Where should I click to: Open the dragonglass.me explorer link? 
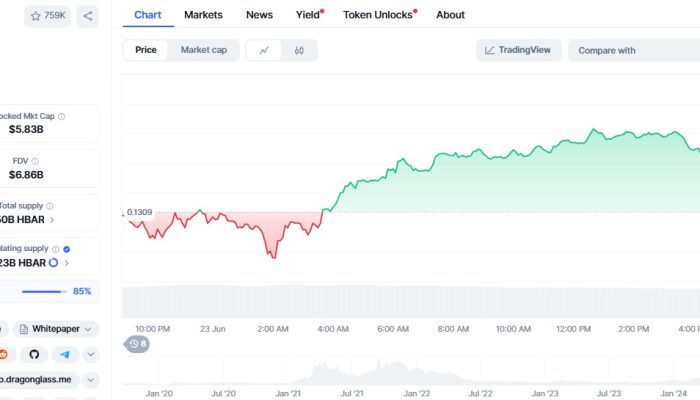point(36,380)
